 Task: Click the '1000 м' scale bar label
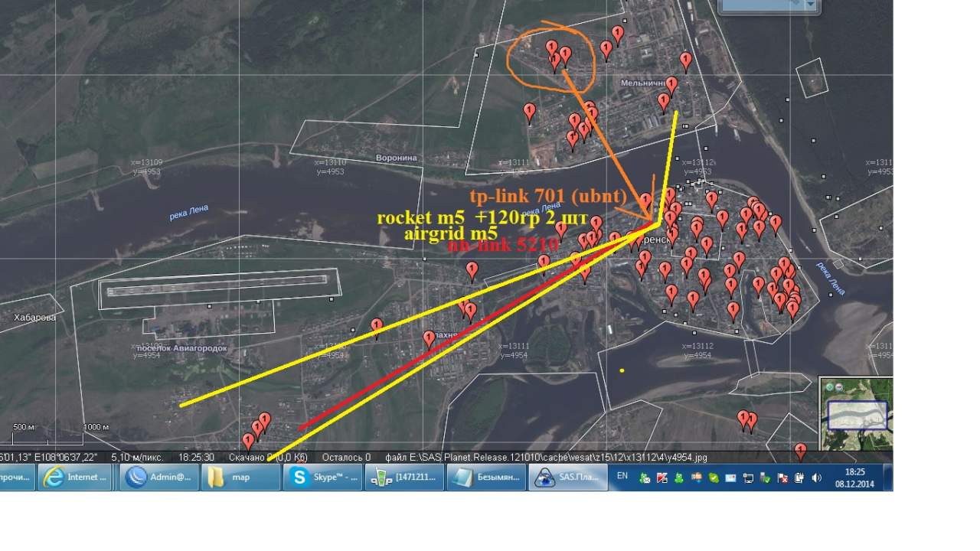pos(96,427)
